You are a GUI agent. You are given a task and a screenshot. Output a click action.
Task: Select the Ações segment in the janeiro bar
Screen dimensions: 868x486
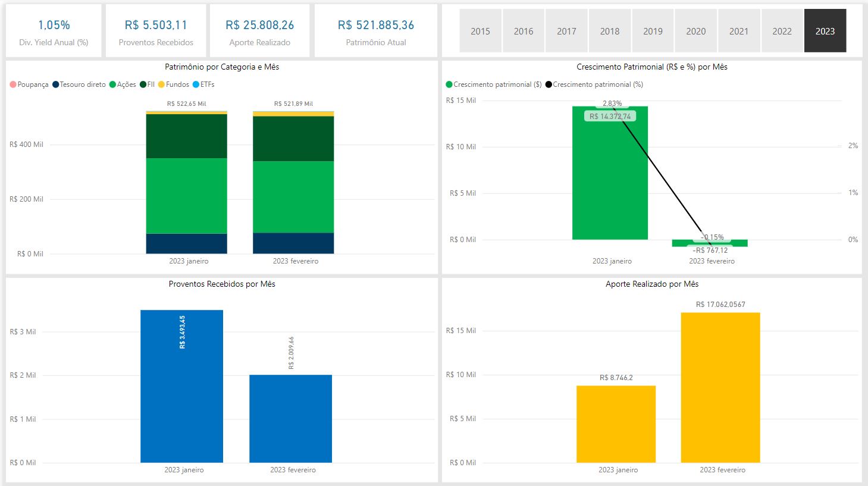(187, 196)
